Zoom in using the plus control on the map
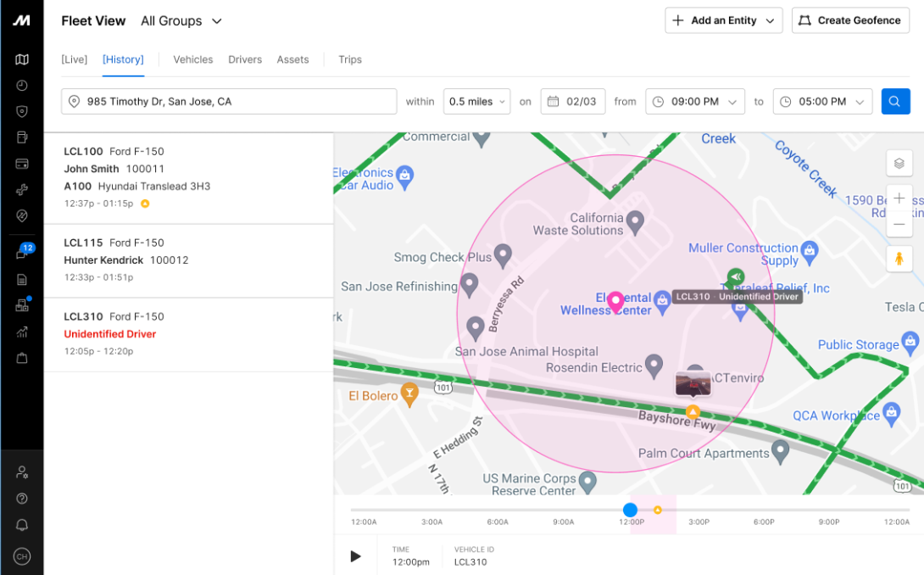This screenshot has width=924, height=575. [899, 198]
